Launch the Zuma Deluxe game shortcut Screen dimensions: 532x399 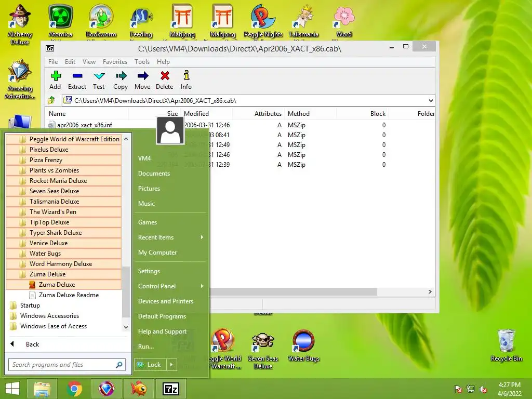[x=64, y=285]
